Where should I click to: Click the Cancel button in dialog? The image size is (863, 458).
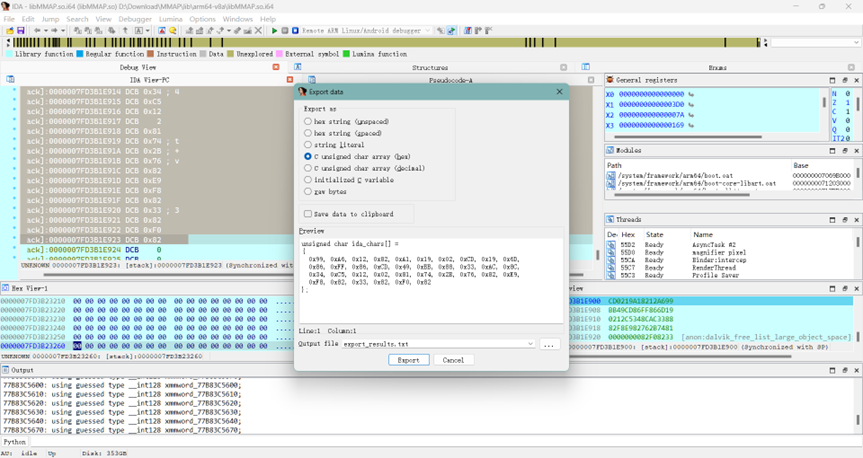(x=453, y=360)
